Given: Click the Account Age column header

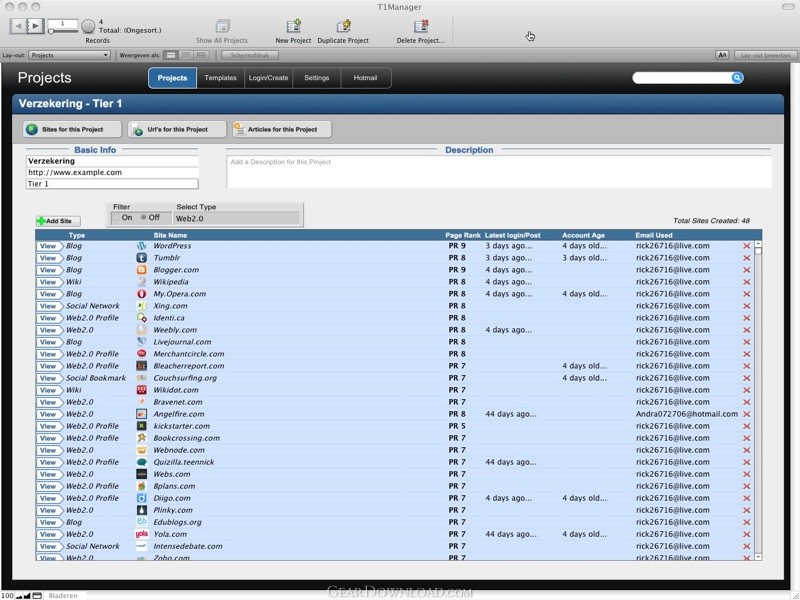Looking at the screenshot, I should [x=583, y=235].
